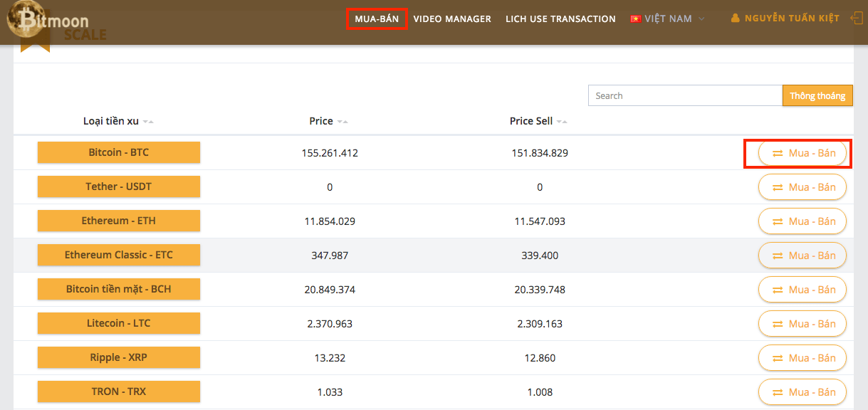Viewport: 868px width, 410px height.
Task: Click Mua - Bán for Bitcoin
Action: (x=802, y=153)
